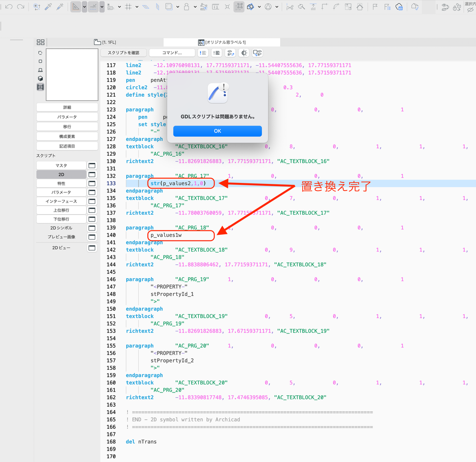This screenshot has height=462, width=476.
Task: Select the 2D script button
Action: (61, 174)
